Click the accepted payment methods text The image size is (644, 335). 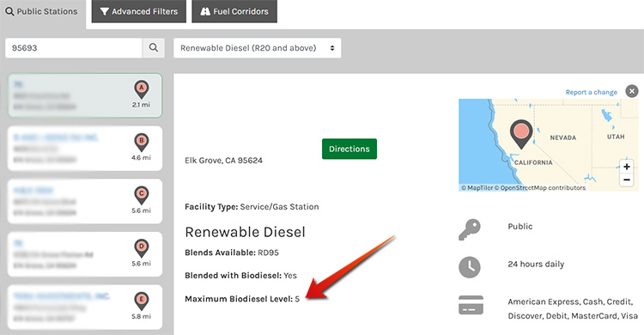tap(573, 308)
